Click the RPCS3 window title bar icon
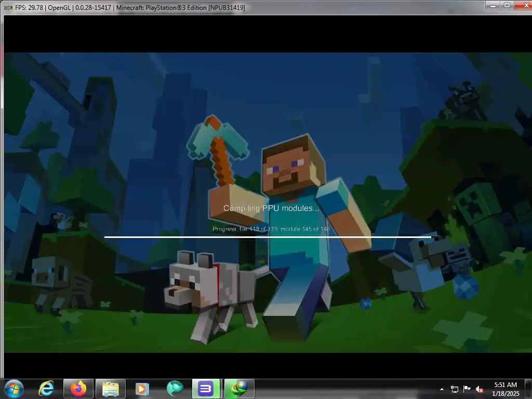The image size is (532, 399). 8,7
